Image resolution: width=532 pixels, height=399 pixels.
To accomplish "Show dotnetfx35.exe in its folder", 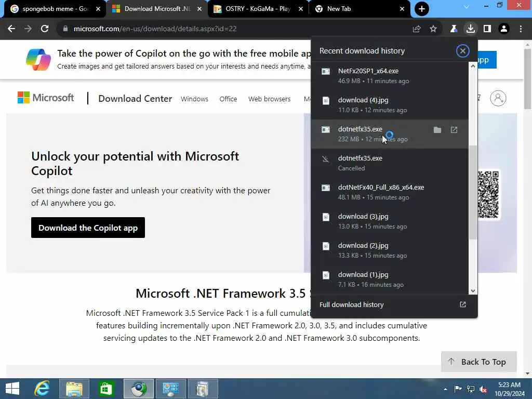I will (437, 130).
